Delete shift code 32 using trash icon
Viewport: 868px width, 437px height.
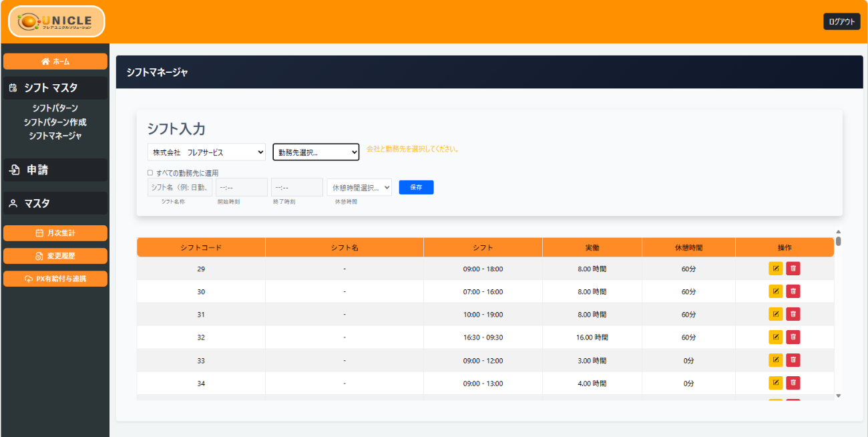pos(793,337)
